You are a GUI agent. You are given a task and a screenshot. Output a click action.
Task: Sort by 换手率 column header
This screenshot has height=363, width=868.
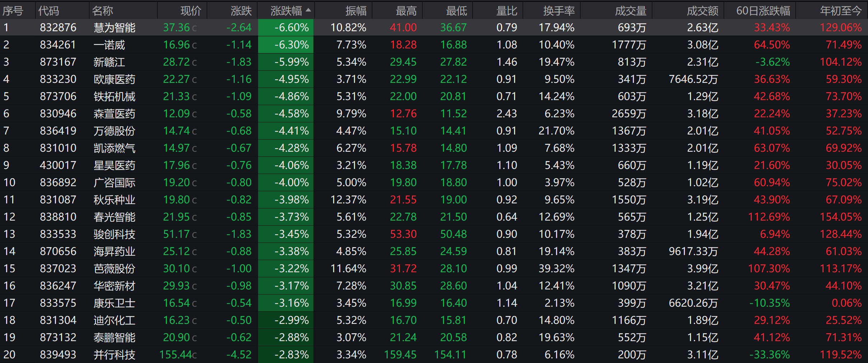tap(559, 11)
